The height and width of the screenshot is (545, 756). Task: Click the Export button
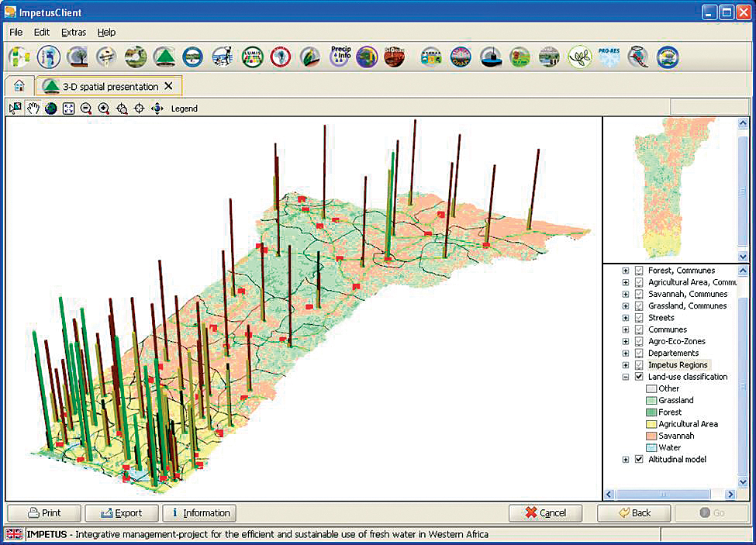pos(121,513)
